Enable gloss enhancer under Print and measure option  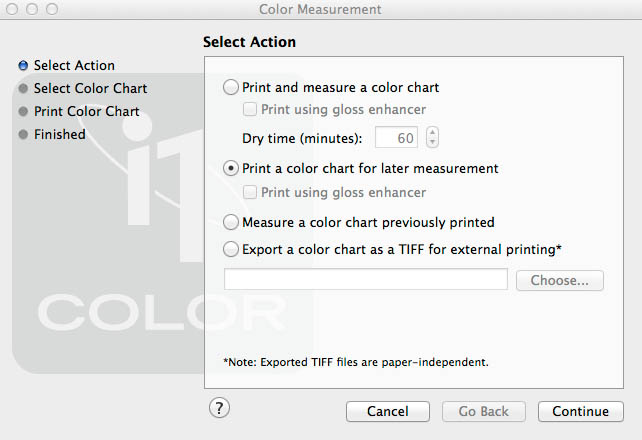pyautogui.click(x=251, y=110)
